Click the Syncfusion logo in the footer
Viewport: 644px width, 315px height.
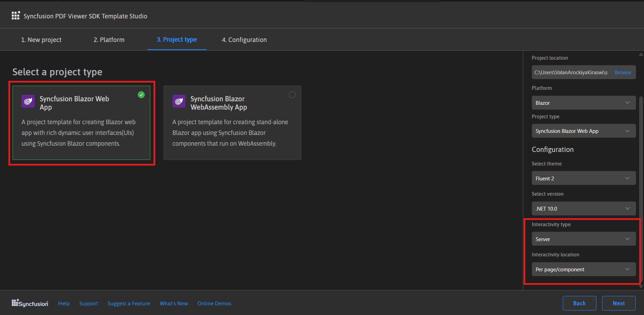click(30, 303)
